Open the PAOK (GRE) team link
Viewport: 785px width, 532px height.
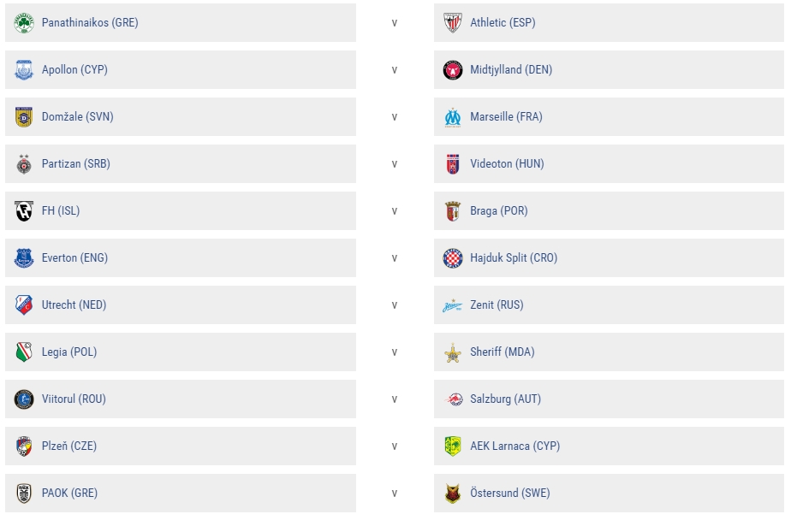tap(69, 494)
